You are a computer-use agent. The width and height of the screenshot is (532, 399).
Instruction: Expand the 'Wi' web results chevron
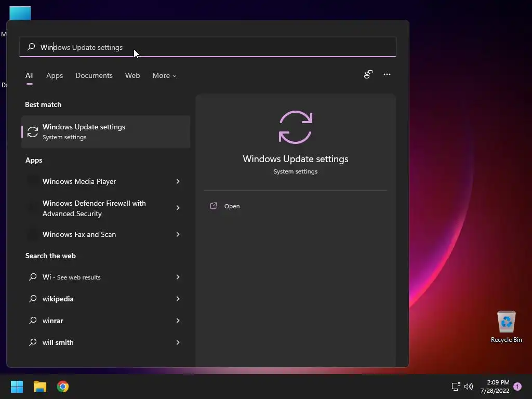(178, 277)
